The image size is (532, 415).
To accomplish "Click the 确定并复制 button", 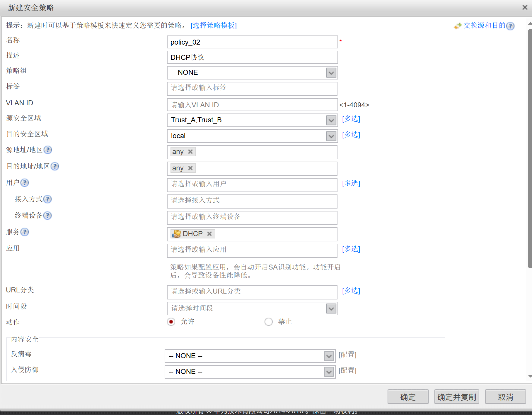I will pos(457,397).
